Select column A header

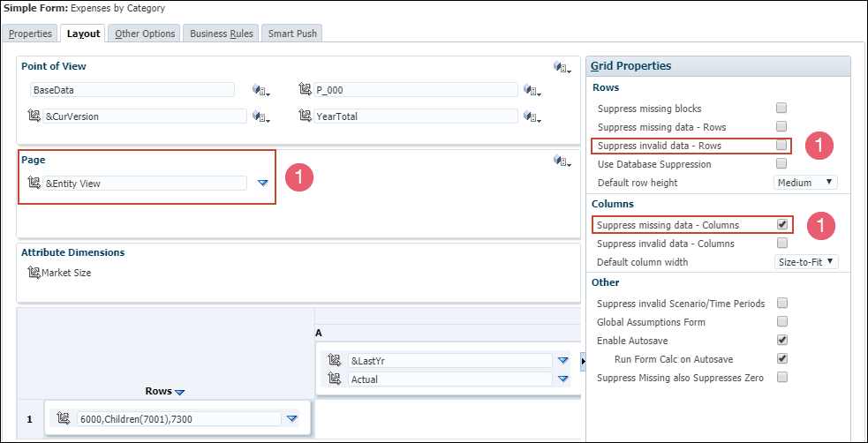[x=319, y=333]
